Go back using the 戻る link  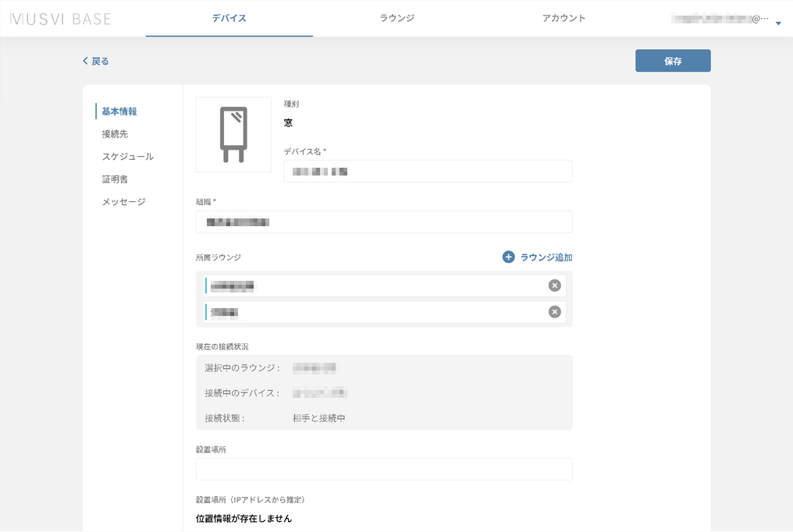click(95, 61)
